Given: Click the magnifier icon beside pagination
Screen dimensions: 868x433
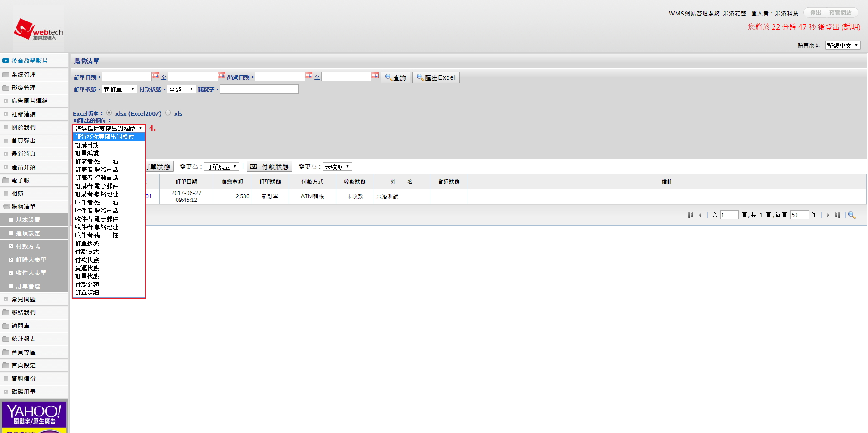Looking at the screenshot, I should (852, 215).
